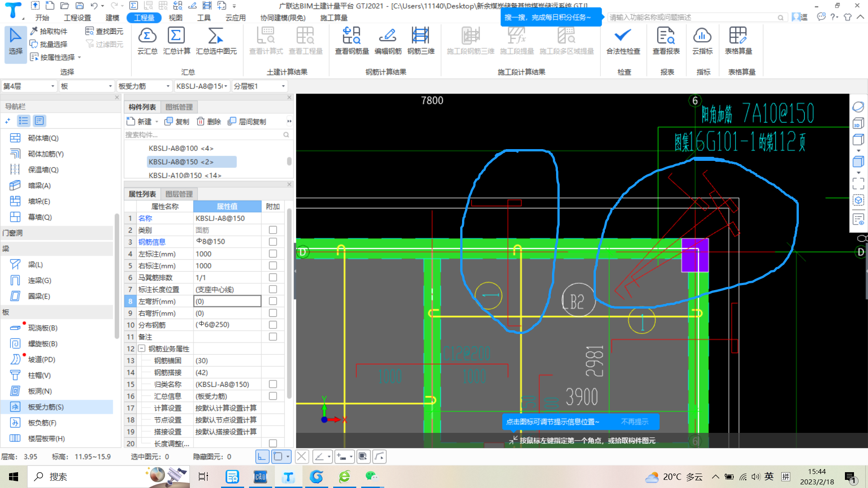Switch to 图层管理 tab
Viewport: 868px width, 488px height.
tap(179, 194)
